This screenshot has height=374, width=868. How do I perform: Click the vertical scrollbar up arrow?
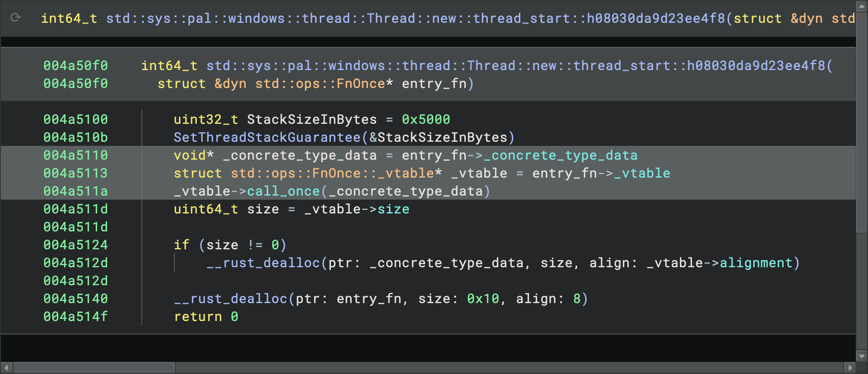point(861,7)
